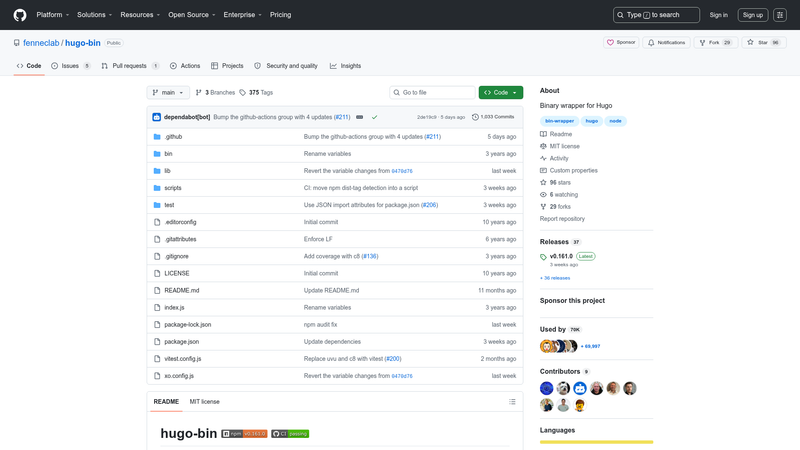Open the vitest.config.js file
Image resolution: width=800 pixels, height=450 pixels.
click(183, 359)
